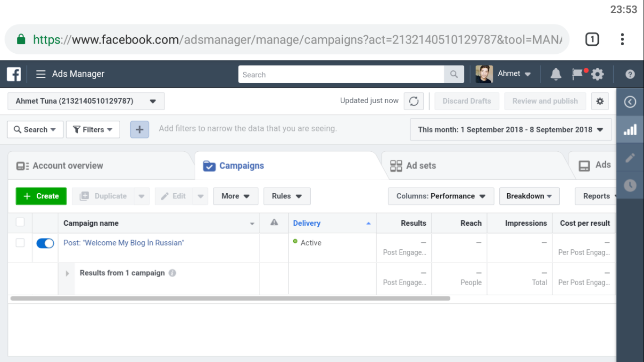Check the select-all campaigns checkbox
The width and height of the screenshot is (644, 362).
point(20,222)
